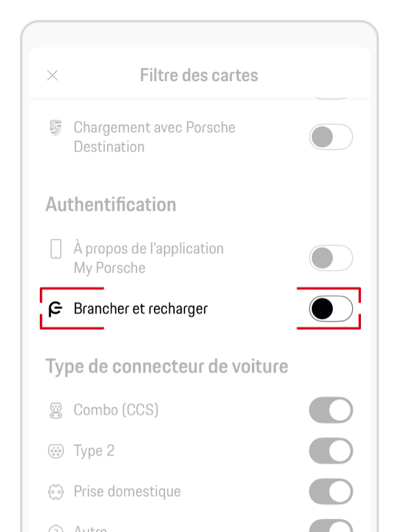Disable the Combo (CCS) switch
This screenshot has height=532, width=399.
click(331, 410)
